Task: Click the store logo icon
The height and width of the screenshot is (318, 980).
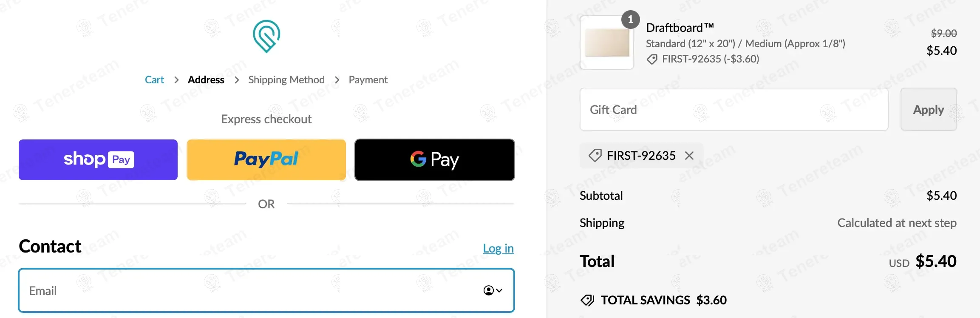Action: point(266,36)
